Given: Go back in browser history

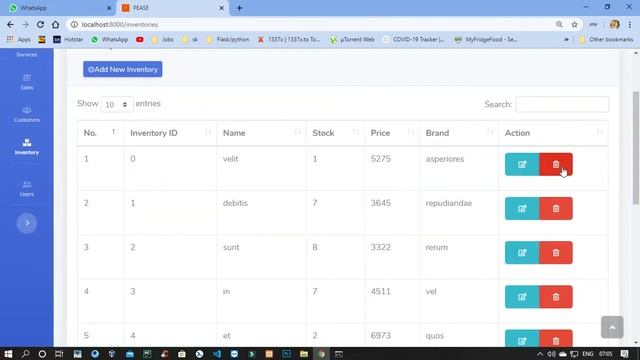Looking at the screenshot, I should (10, 24).
